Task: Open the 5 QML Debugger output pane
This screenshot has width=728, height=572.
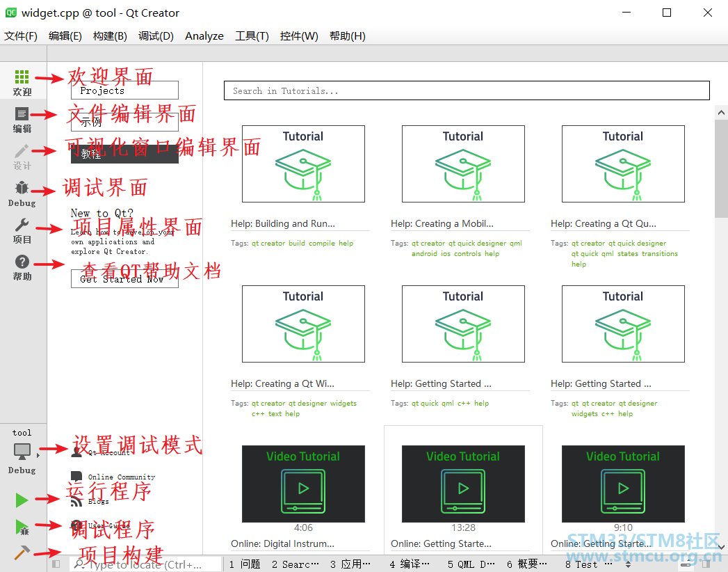Action: click(471, 564)
